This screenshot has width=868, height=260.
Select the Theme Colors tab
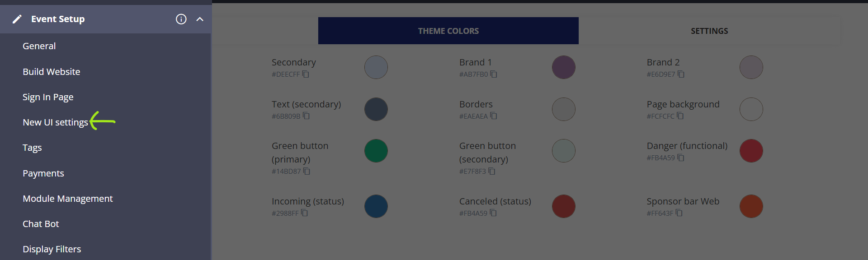(x=448, y=31)
